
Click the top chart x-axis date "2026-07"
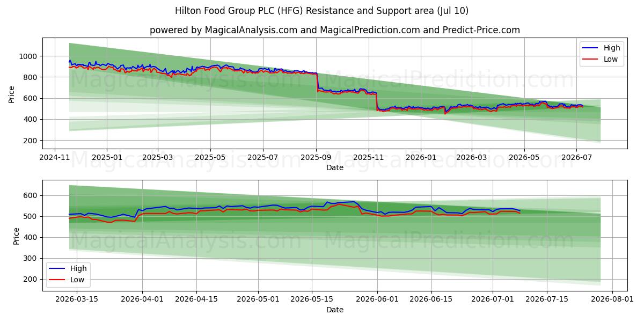point(576,158)
